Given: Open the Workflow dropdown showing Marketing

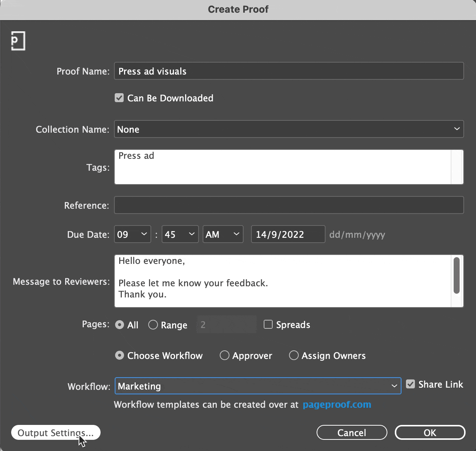Looking at the screenshot, I should click(257, 386).
